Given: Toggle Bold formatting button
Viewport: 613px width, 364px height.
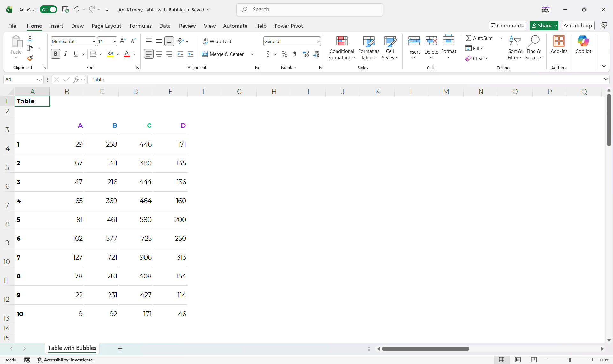Looking at the screenshot, I should (x=56, y=54).
